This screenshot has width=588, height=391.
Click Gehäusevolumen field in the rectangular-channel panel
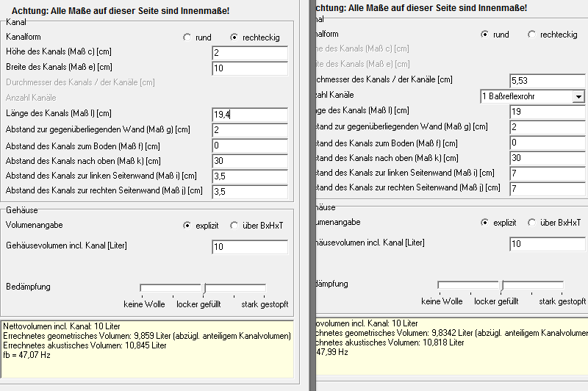[x=249, y=247]
